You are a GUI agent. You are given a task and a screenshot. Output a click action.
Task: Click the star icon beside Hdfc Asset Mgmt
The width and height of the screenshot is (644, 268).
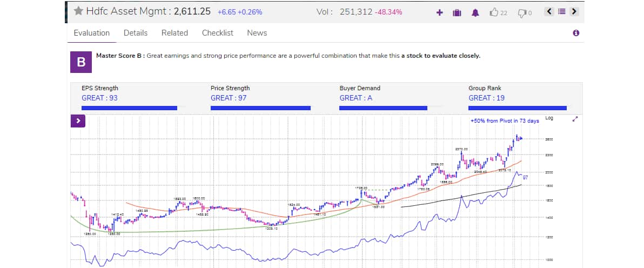point(78,11)
